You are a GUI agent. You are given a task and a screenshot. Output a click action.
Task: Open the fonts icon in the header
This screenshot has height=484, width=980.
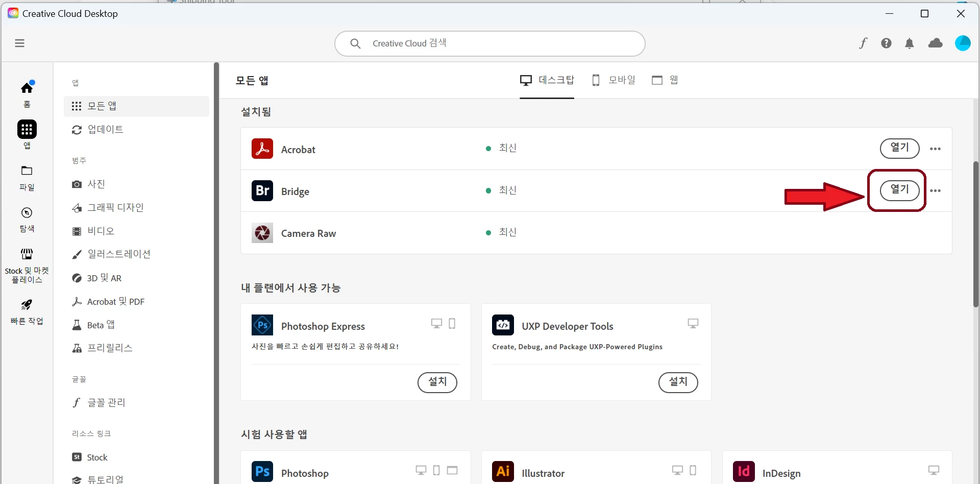[863, 43]
